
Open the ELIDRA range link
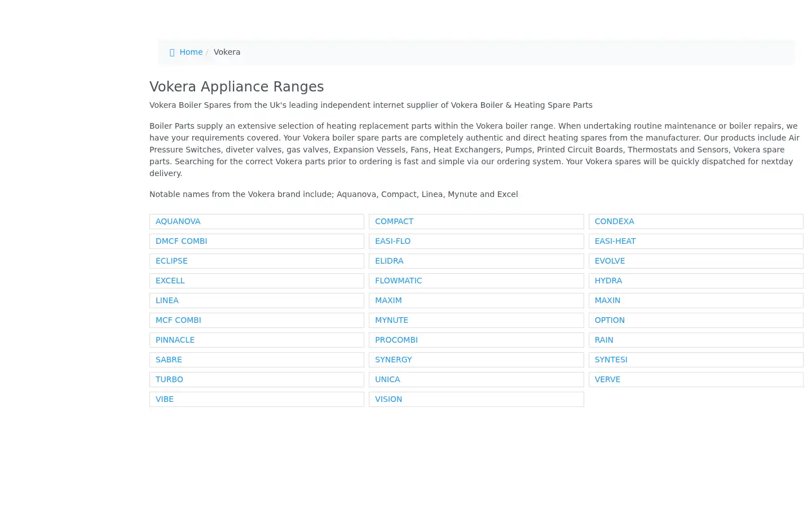(476, 261)
